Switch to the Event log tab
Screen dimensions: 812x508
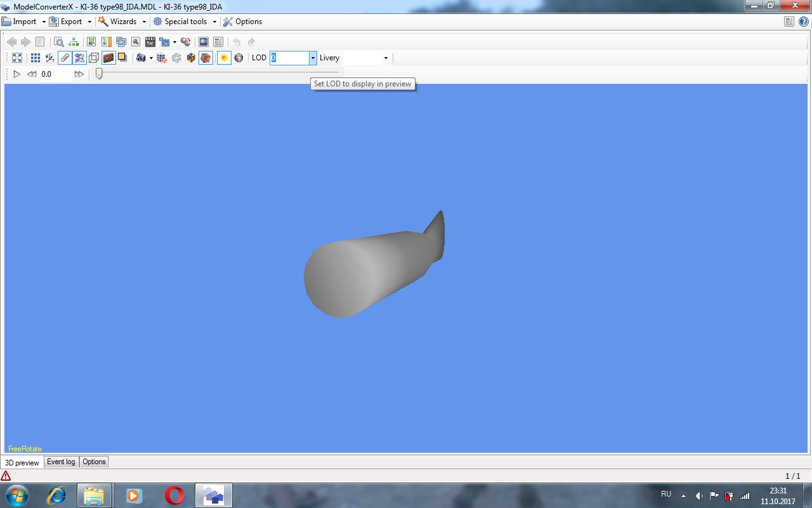pos(61,462)
